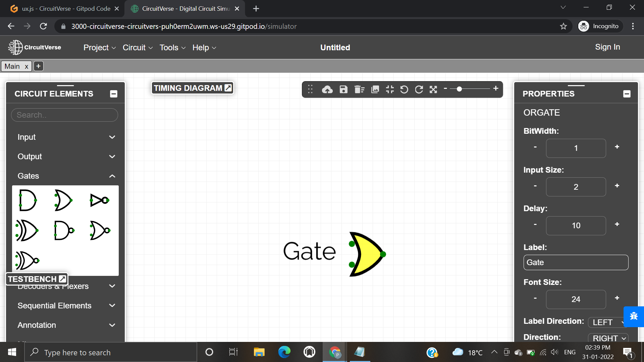Open the Direction dropdown showing RIGHT
Image resolution: width=644 pixels, height=362 pixels.
click(608, 338)
